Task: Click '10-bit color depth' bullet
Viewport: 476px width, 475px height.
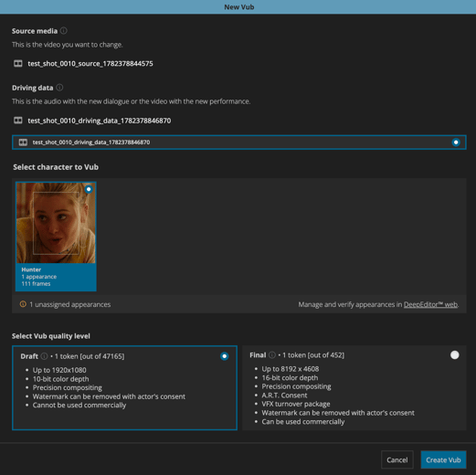Action: [x=61, y=379]
